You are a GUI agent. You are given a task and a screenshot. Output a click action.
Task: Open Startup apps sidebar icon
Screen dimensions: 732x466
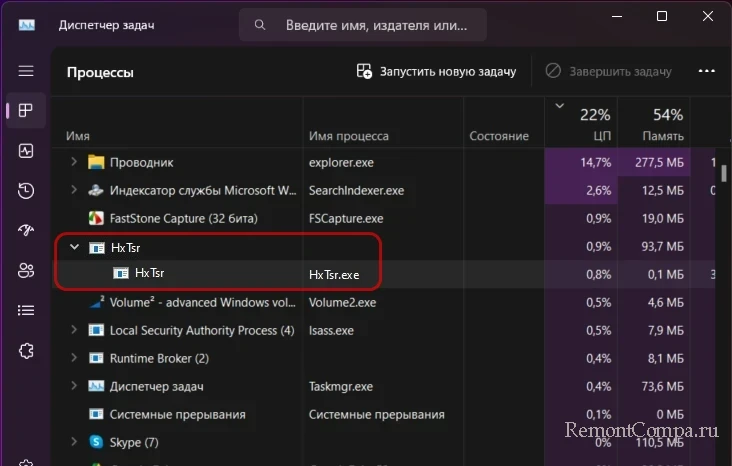point(26,231)
